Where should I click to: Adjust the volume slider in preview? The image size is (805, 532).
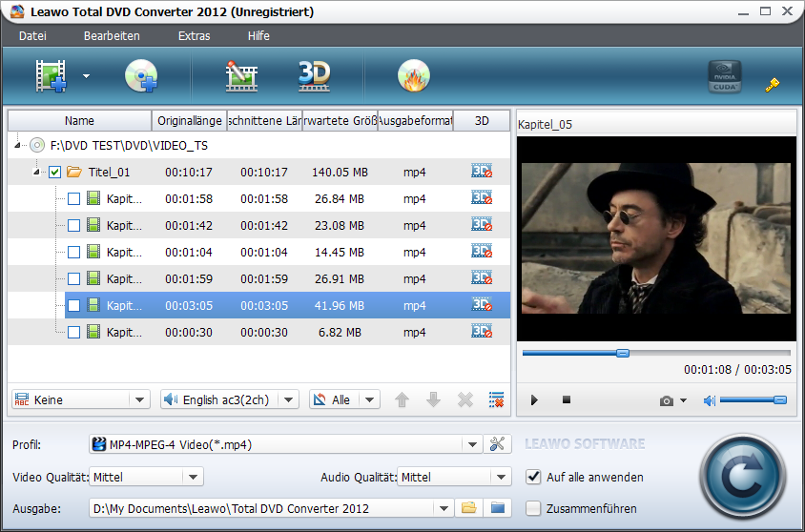pos(753,400)
